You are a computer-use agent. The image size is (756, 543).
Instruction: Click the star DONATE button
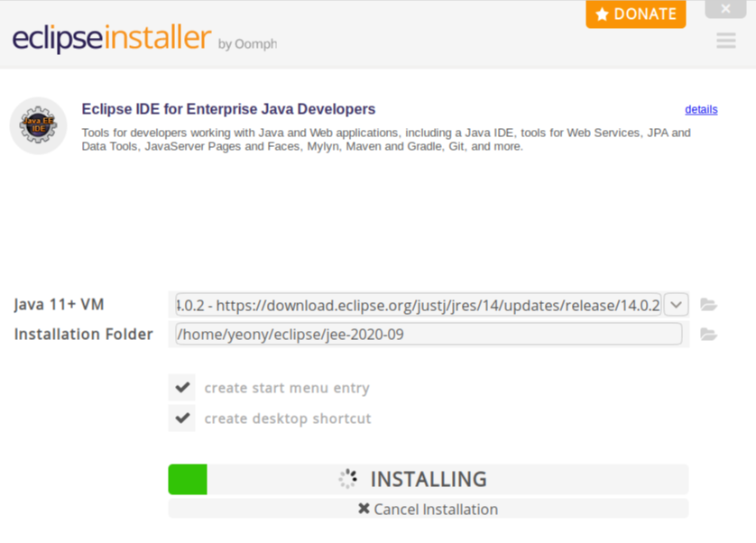(635, 14)
